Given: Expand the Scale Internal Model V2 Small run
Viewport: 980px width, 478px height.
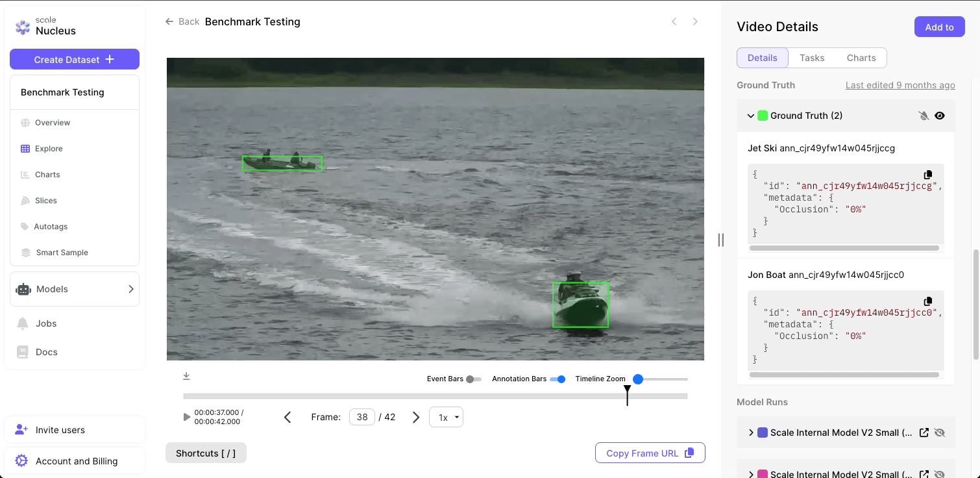Looking at the screenshot, I should (750, 432).
